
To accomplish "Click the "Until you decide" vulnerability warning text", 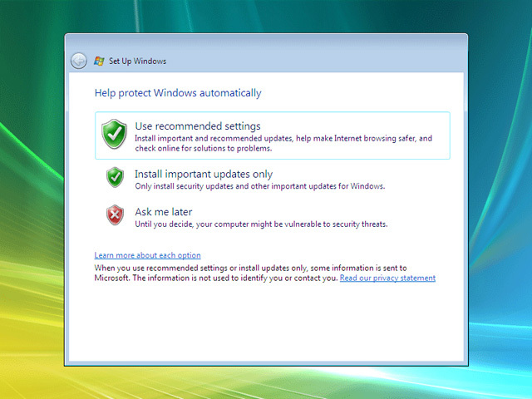I will point(261,224).
